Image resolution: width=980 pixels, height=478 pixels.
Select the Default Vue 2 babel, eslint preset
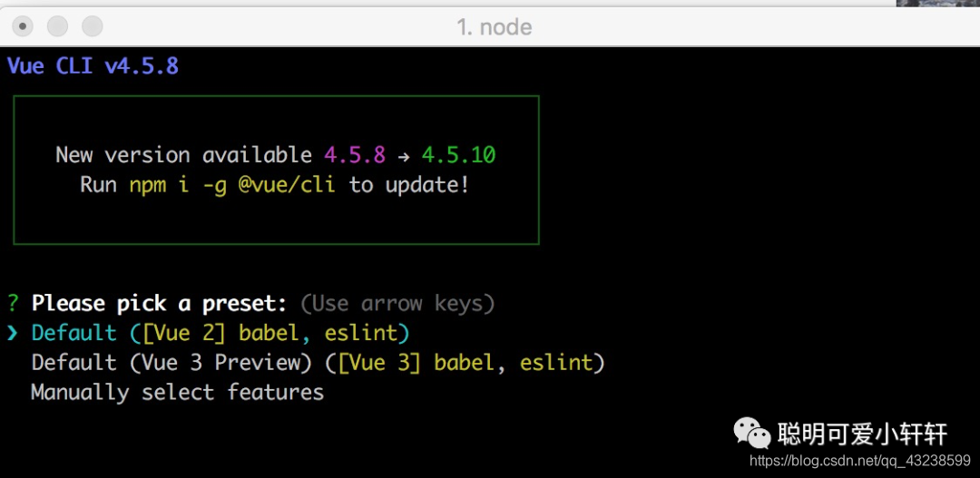pos(220,333)
